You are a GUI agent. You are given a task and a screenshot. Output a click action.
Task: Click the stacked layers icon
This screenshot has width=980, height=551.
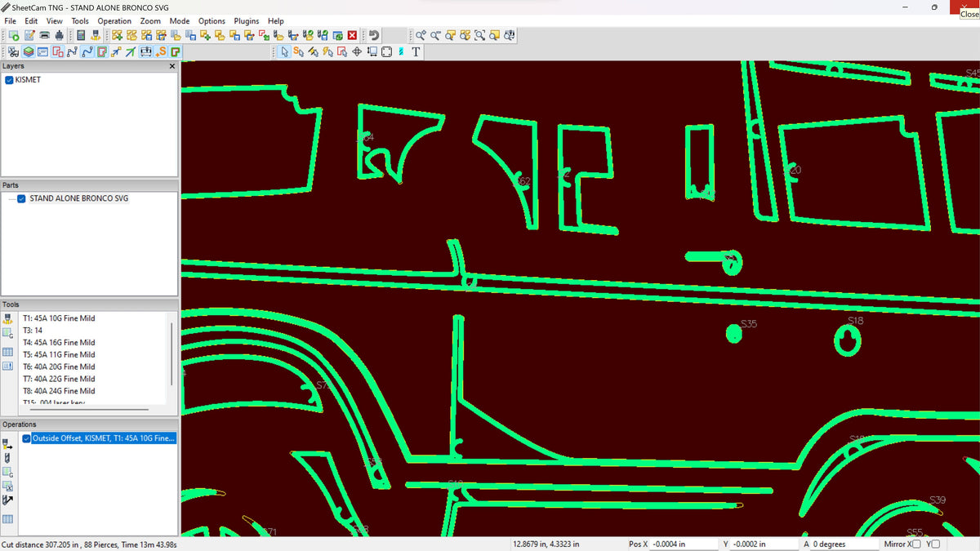28,51
